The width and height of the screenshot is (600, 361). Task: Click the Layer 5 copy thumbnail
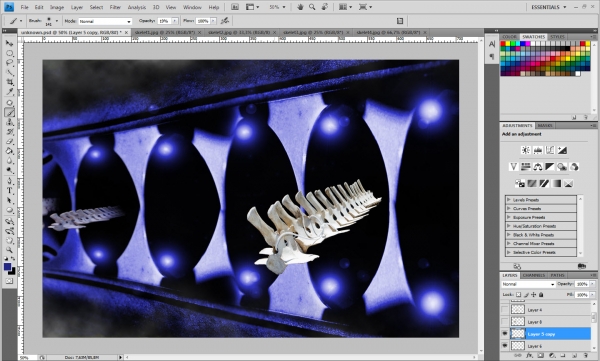point(518,334)
